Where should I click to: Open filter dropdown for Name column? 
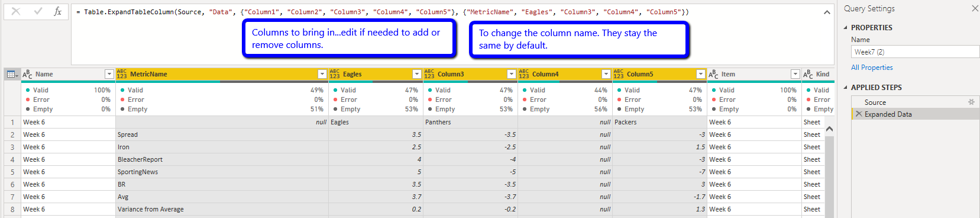[x=109, y=74]
